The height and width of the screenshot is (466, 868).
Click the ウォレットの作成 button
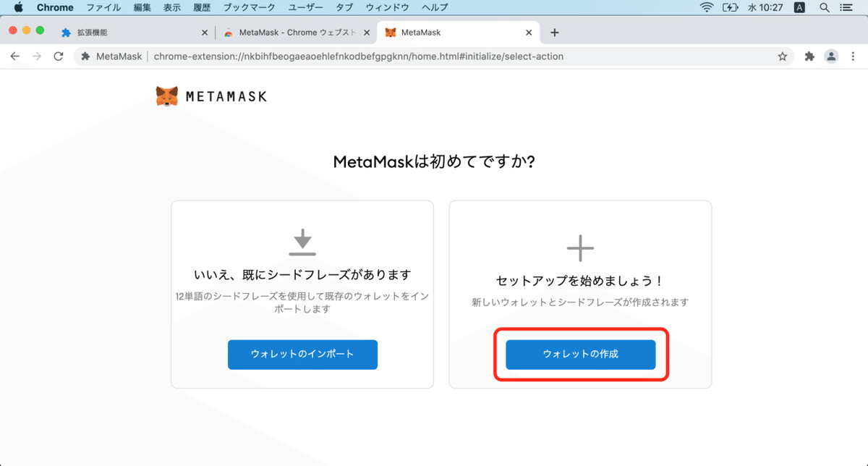(x=580, y=355)
